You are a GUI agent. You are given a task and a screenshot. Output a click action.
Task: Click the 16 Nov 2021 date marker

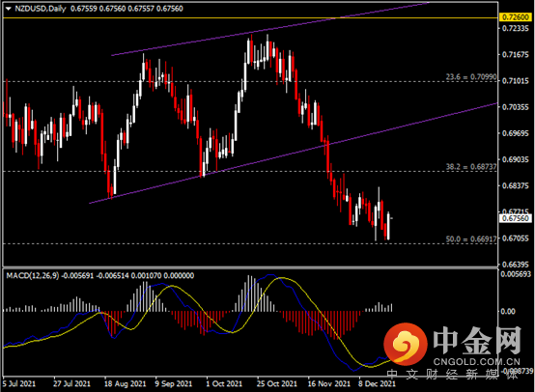tap(329, 384)
